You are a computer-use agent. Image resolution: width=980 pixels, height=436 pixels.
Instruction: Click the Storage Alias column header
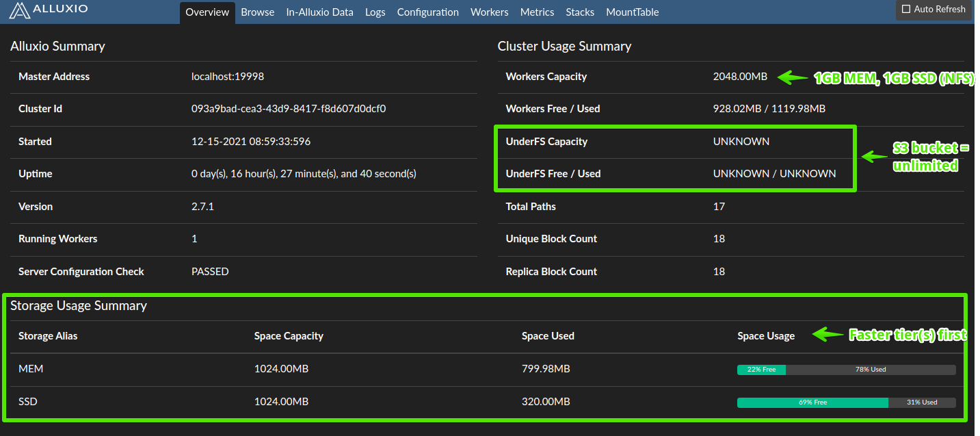pos(48,336)
